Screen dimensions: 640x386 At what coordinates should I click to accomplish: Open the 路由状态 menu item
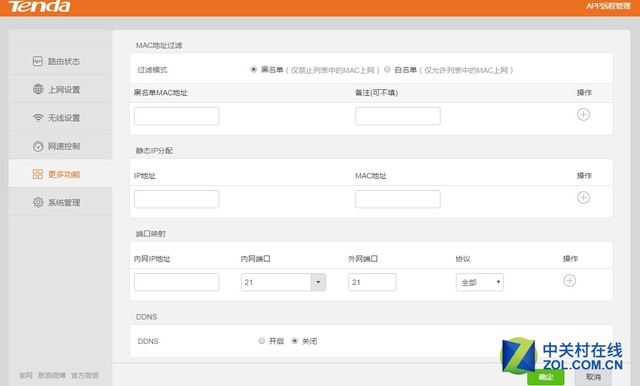pos(60,61)
